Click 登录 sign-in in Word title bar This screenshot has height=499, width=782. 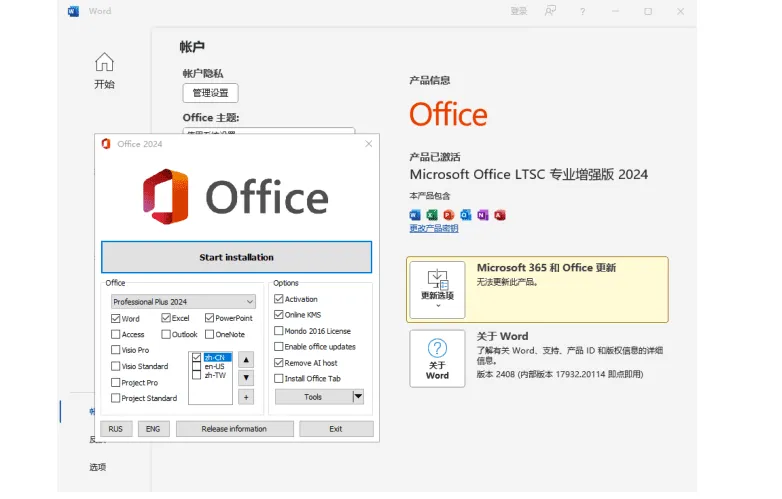[x=519, y=11]
